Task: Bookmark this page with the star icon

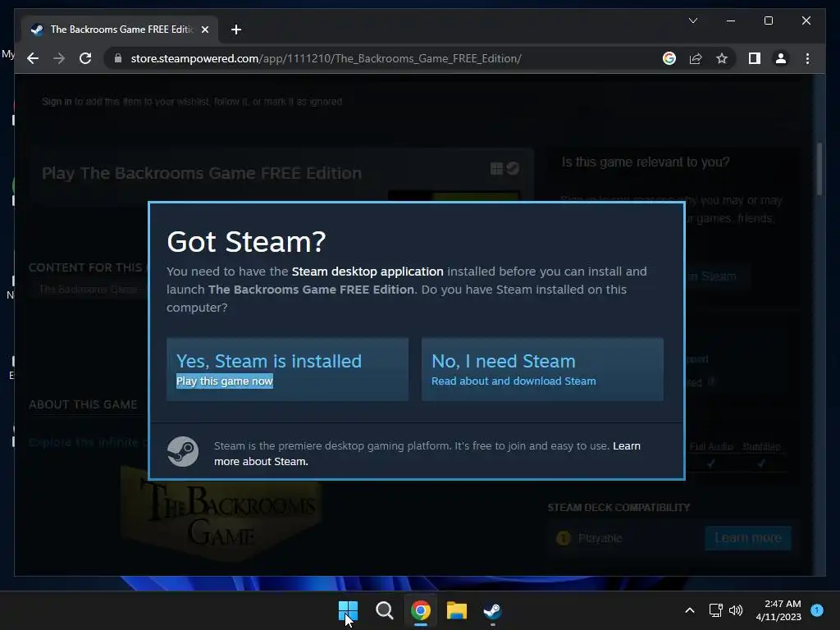Action: tap(722, 58)
